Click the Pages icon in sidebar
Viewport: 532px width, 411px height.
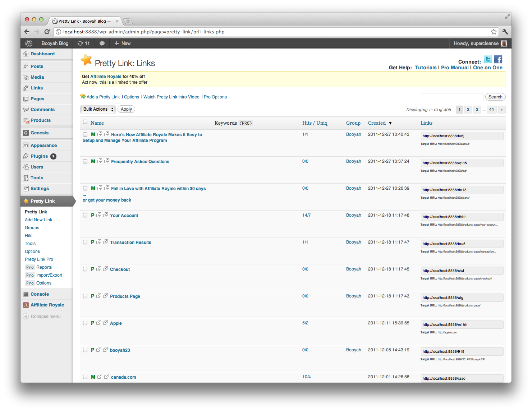click(26, 99)
